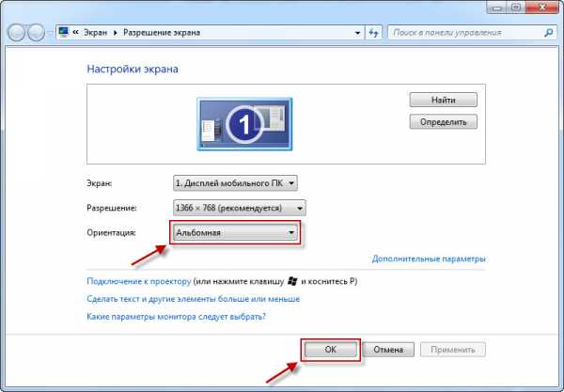Open the Ориентация dropdown showing Альбомная

236,233
